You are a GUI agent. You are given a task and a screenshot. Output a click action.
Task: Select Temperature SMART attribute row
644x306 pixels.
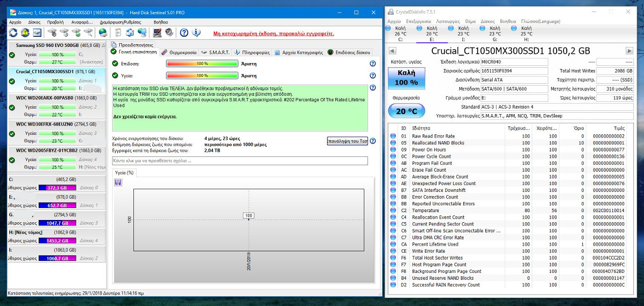click(x=512, y=210)
